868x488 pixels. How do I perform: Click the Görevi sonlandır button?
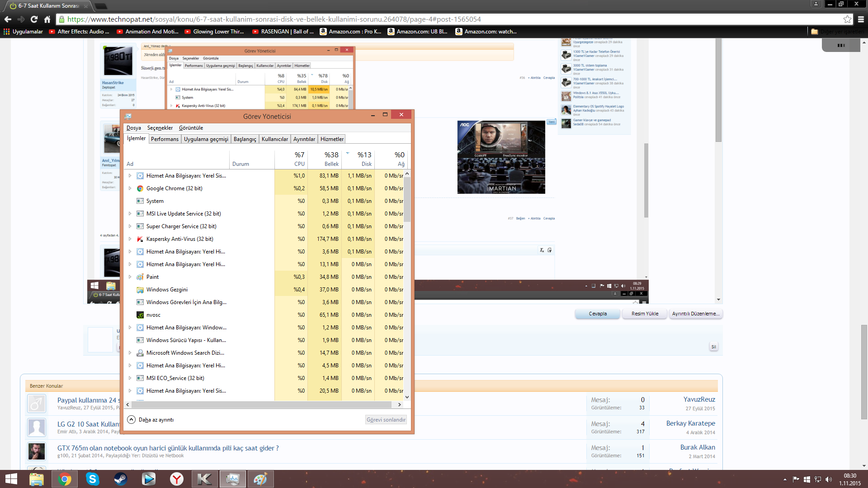tap(386, 420)
